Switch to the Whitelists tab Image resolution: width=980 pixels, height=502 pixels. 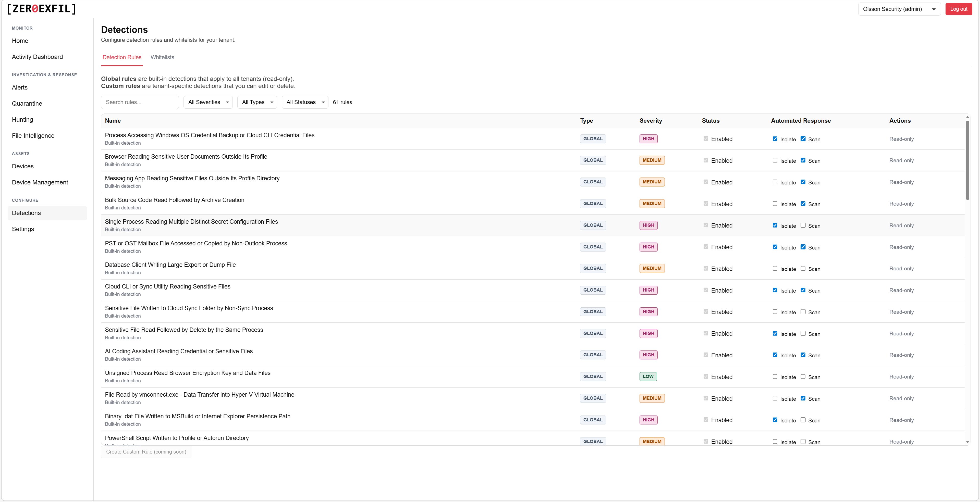(162, 57)
